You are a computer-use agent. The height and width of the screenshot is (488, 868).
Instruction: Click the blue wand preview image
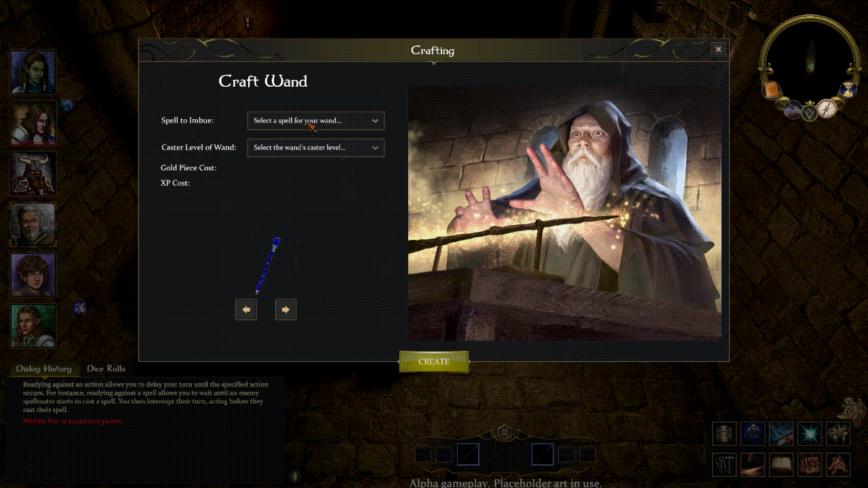click(267, 266)
